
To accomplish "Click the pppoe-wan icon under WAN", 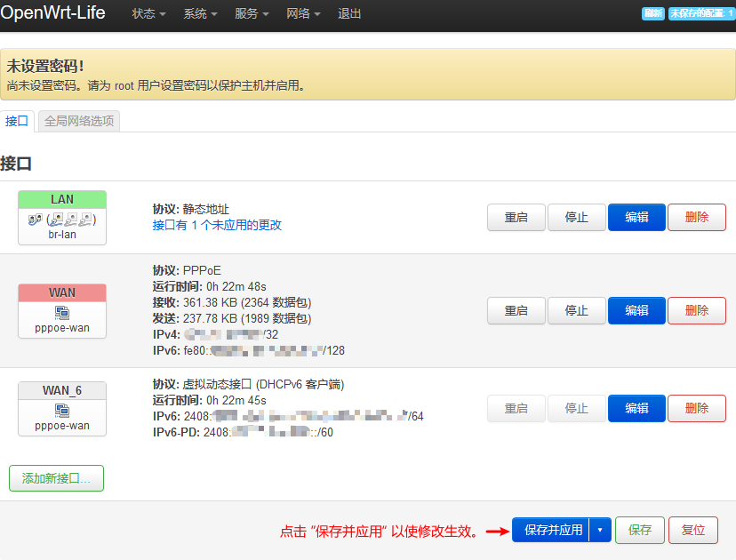I will coord(62,312).
